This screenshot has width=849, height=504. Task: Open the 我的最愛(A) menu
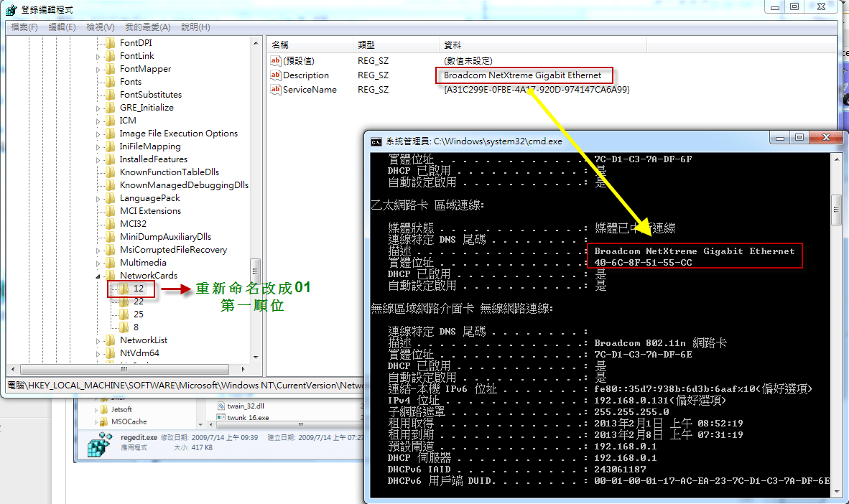(147, 27)
